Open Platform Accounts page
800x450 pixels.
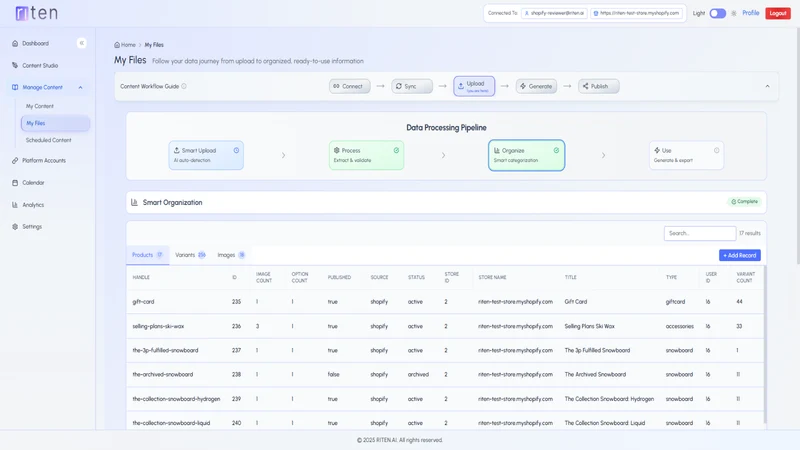click(44, 160)
